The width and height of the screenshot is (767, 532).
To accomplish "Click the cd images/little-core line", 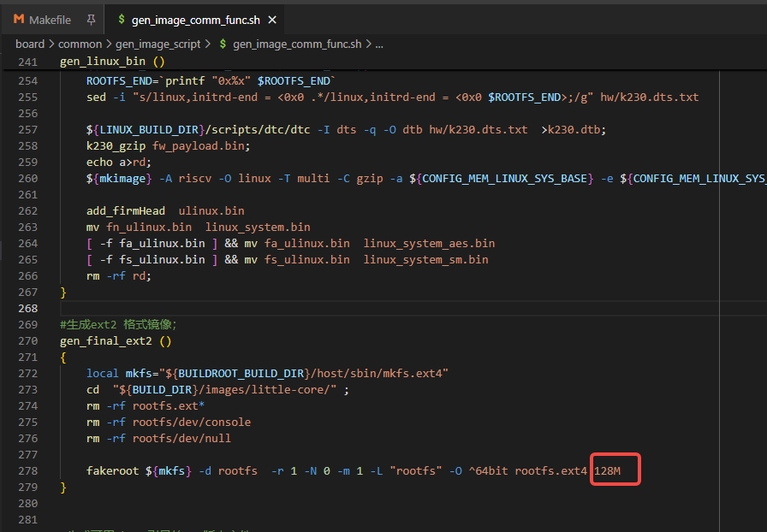I will (x=217, y=390).
